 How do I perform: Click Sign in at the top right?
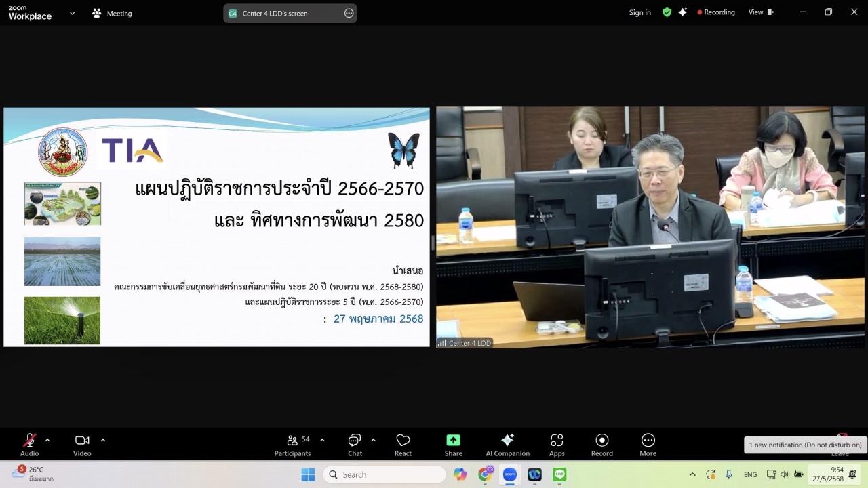pyautogui.click(x=639, y=12)
